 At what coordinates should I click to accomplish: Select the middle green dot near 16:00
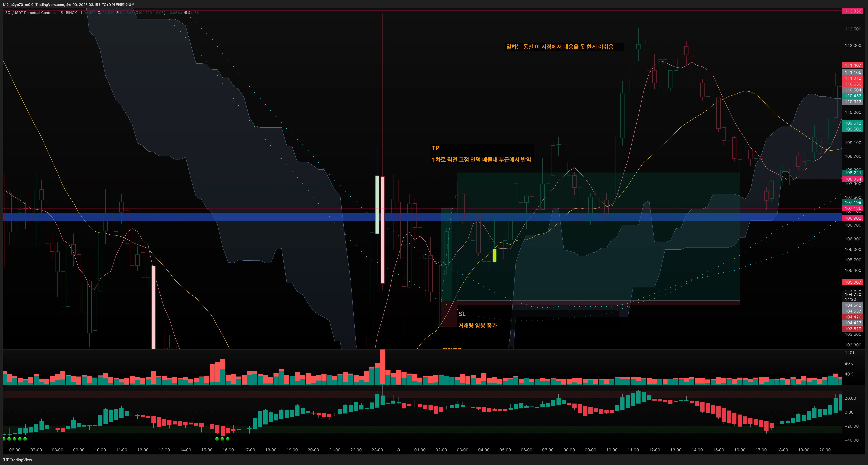222,439
